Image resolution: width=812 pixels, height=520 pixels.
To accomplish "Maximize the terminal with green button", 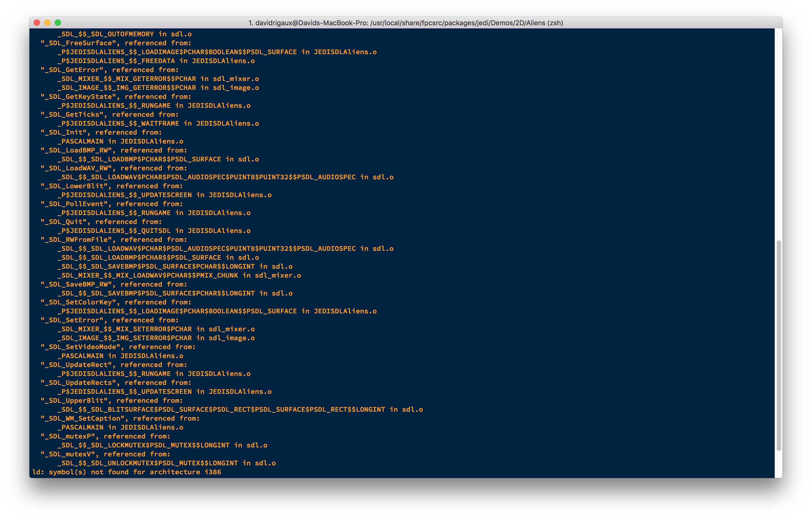I will [x=58, y=23].
